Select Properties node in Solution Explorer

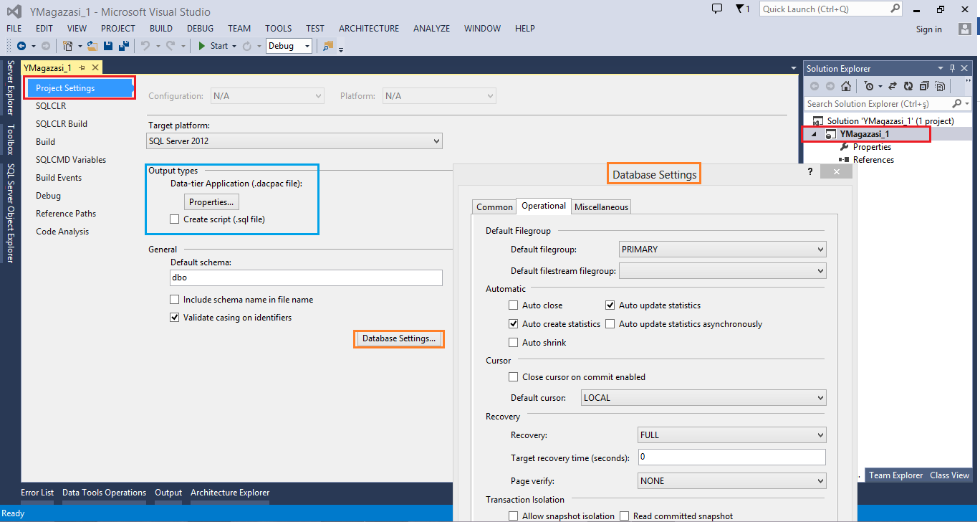(x=872, y=147)
